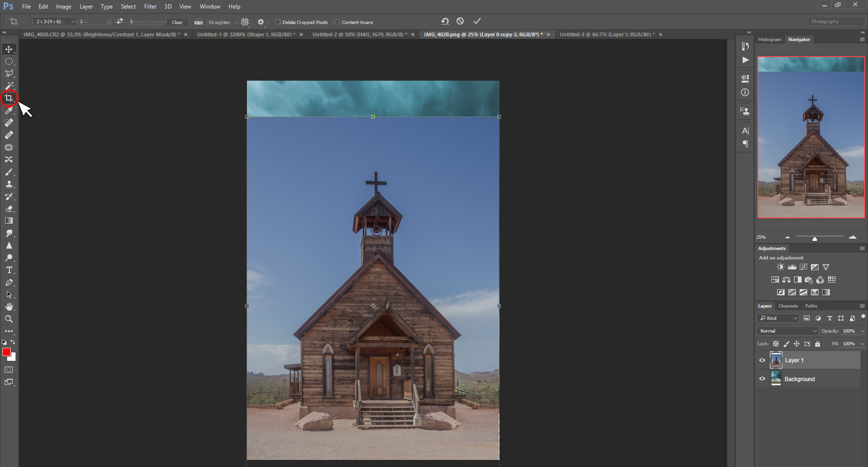Screen dimensions: 868x467
Task: Add a Color Balance adjustment
Action: click(786, 280)
